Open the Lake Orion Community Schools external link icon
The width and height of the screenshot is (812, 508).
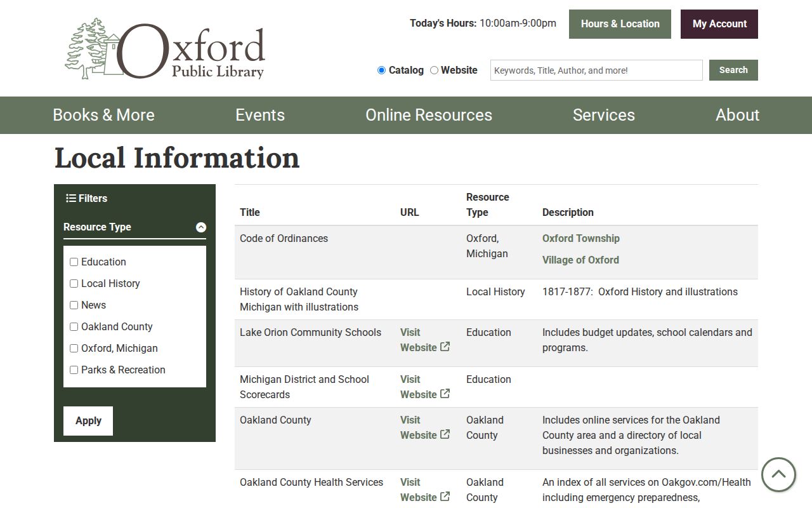click(445, 347)
